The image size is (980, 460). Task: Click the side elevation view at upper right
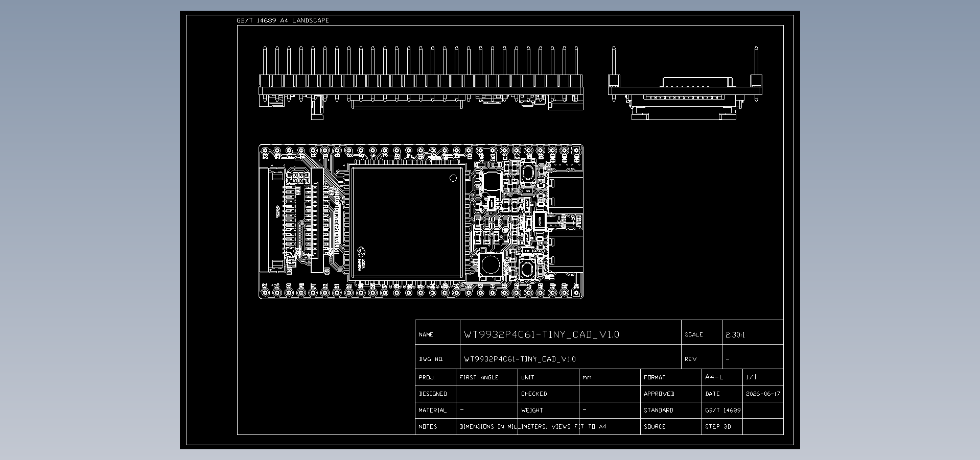click(685, 83)
